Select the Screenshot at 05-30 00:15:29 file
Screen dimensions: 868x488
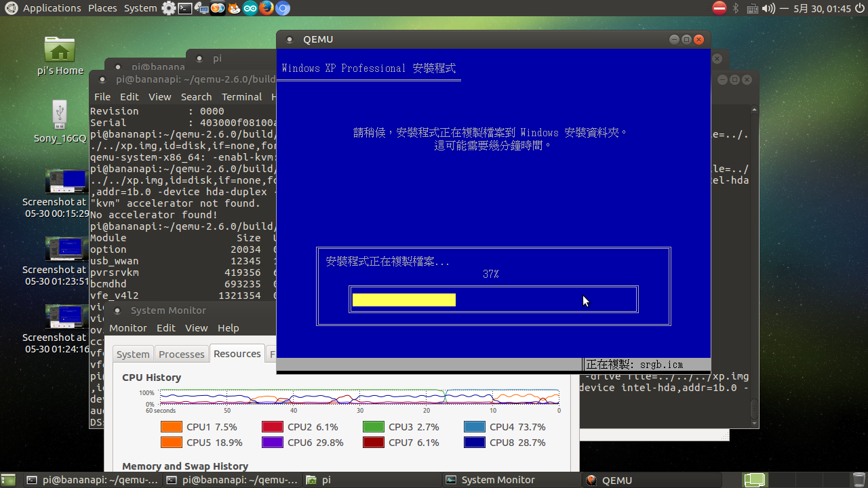pyautogui.click(x=58, y=194)
